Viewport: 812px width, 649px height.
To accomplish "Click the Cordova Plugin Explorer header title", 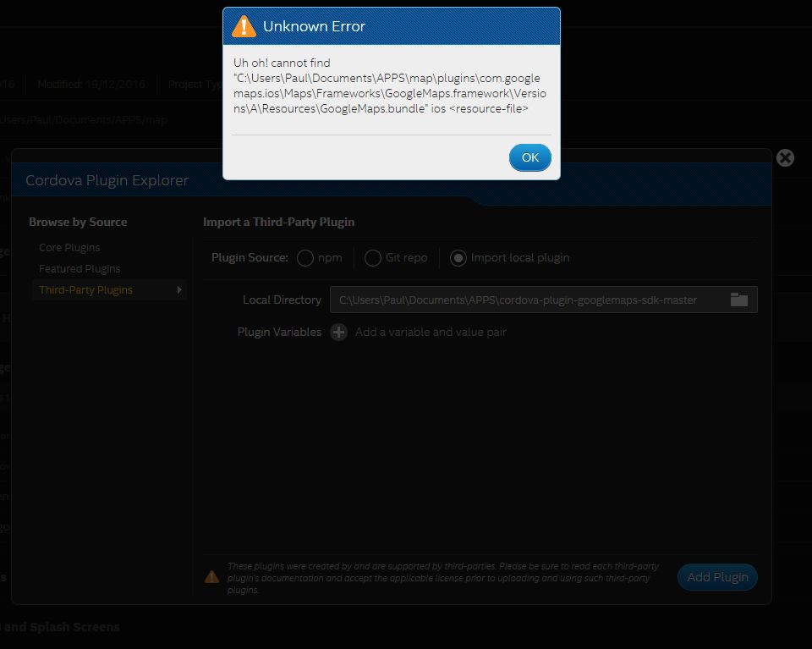I will click(107, 180).
